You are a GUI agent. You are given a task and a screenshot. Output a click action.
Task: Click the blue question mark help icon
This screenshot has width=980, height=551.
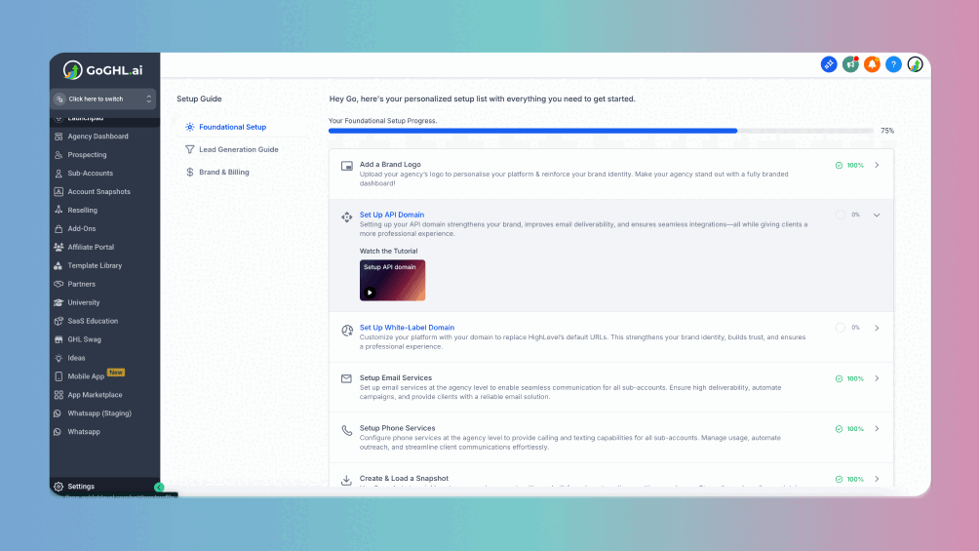(x=893, y=64)
